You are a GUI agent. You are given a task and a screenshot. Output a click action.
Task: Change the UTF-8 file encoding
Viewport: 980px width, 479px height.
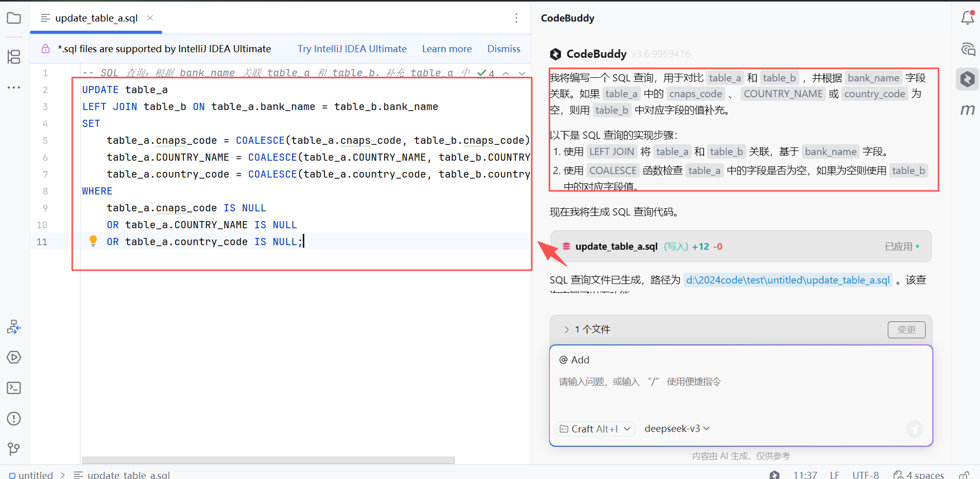tap(865, 475)
